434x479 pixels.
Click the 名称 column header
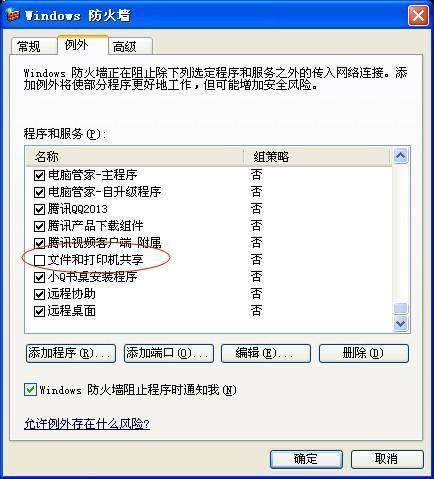click(135, 156)
